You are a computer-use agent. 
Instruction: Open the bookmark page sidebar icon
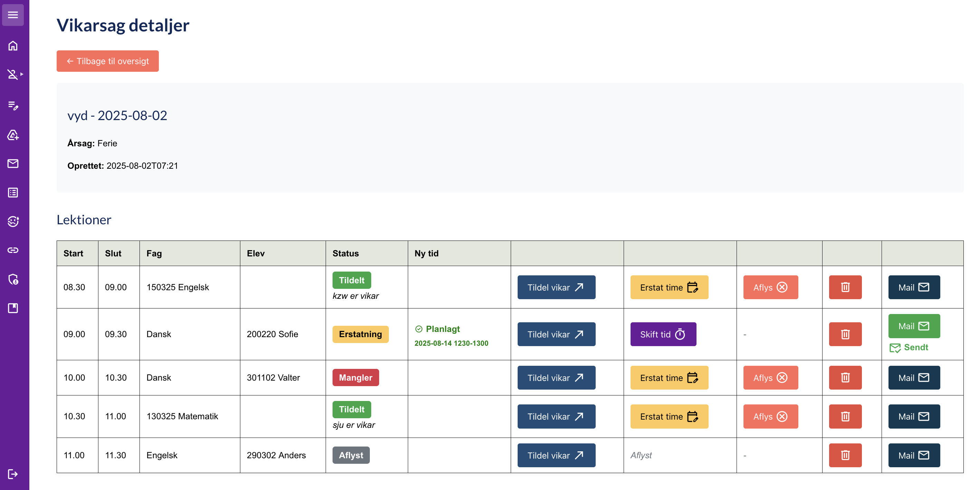point(13,308)
